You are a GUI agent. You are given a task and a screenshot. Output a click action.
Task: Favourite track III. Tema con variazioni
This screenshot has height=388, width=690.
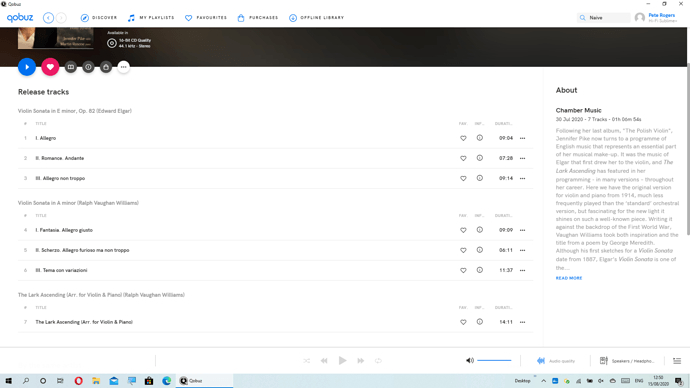[463, 271]
